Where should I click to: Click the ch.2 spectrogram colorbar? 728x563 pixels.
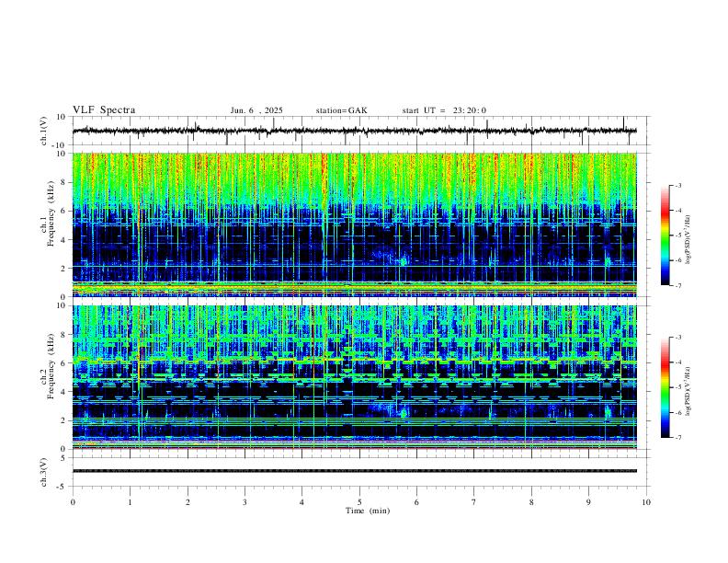665,387
